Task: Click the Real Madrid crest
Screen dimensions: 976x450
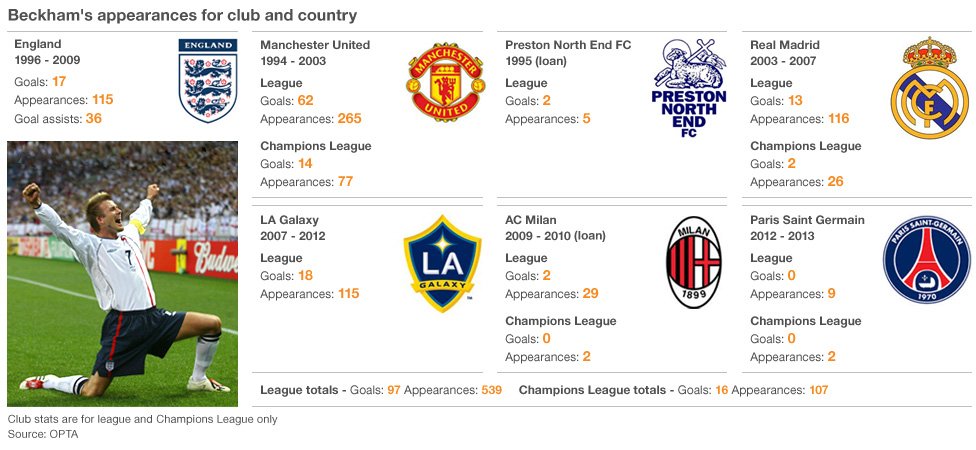Action: click(x=929, y=87)
